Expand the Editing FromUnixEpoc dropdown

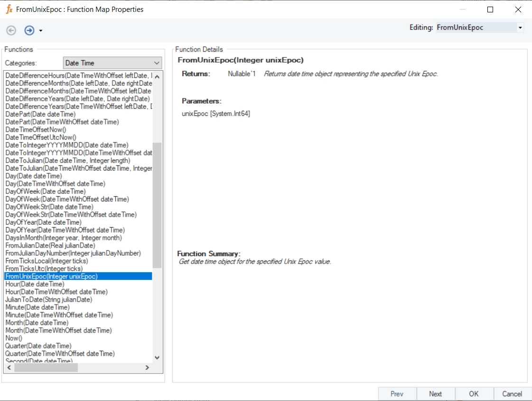point(520,28)
